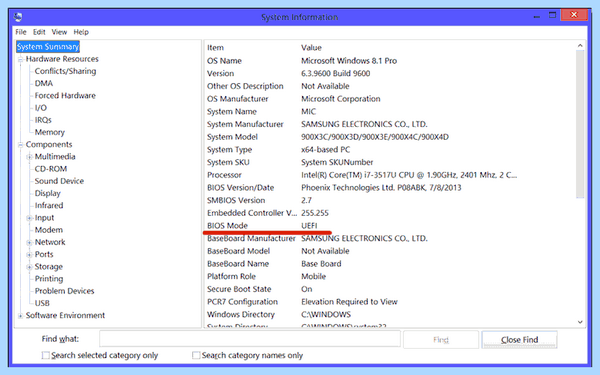Select Display component

47,193
